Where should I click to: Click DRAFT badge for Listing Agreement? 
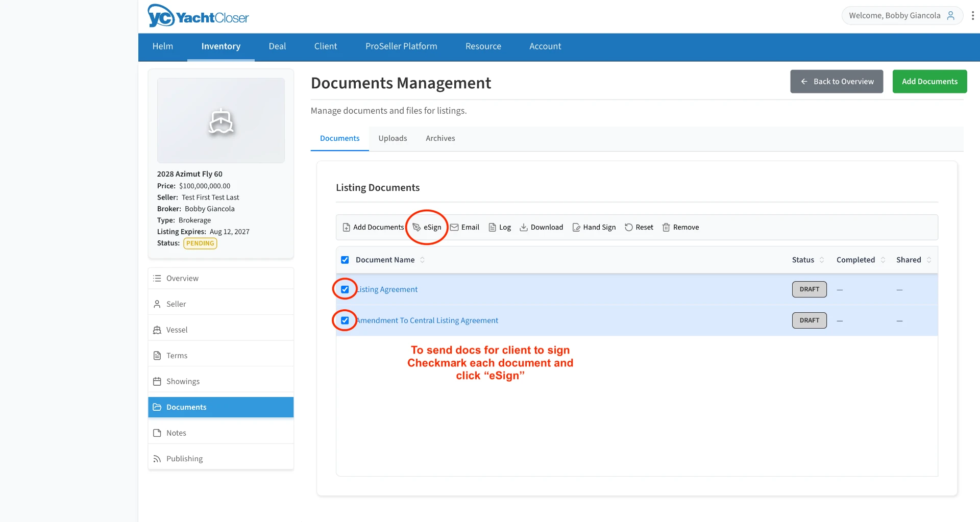(x=810, y=289)
